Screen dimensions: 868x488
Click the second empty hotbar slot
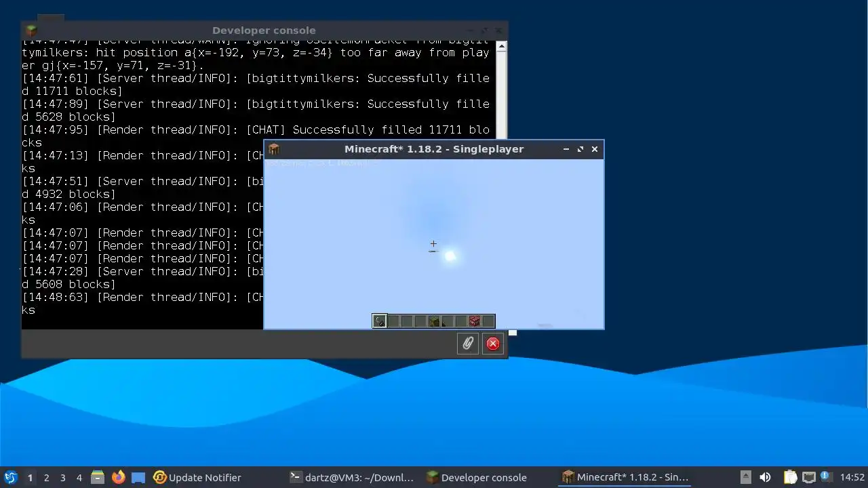click(x=407, y=321)
